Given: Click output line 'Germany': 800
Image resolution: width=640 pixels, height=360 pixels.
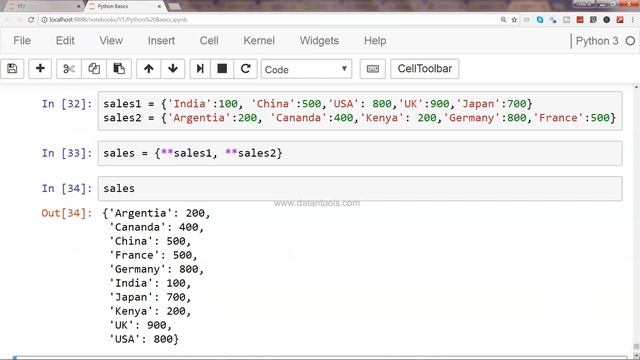Looking at the screenshot, I should coord(156,269).
